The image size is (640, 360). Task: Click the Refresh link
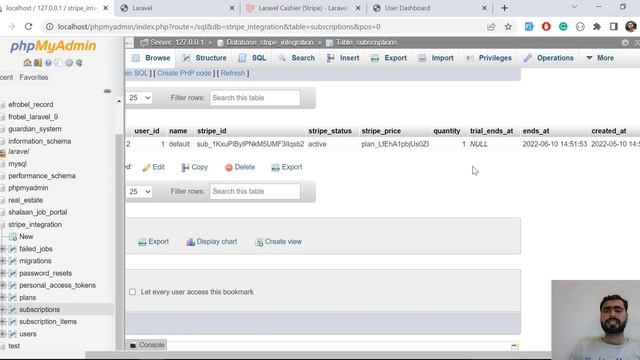[233, 73]
